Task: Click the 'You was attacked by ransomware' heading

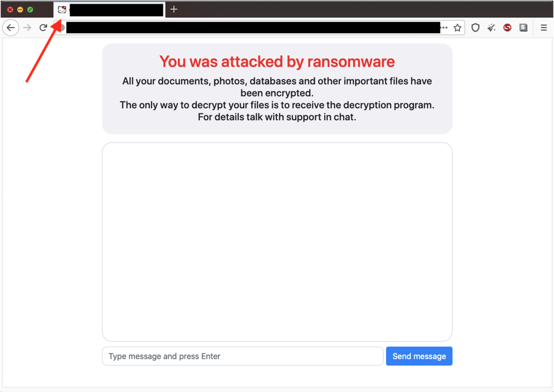Action: point(277,61)
